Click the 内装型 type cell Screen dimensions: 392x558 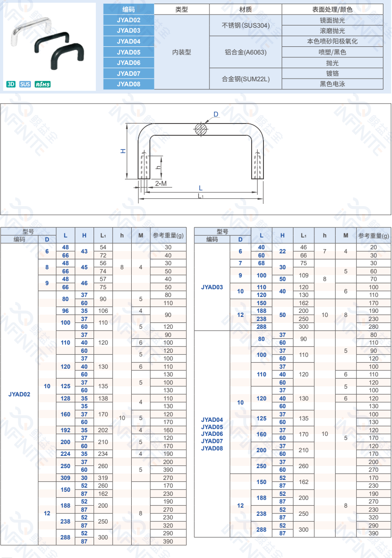click(x=182, y=52)
